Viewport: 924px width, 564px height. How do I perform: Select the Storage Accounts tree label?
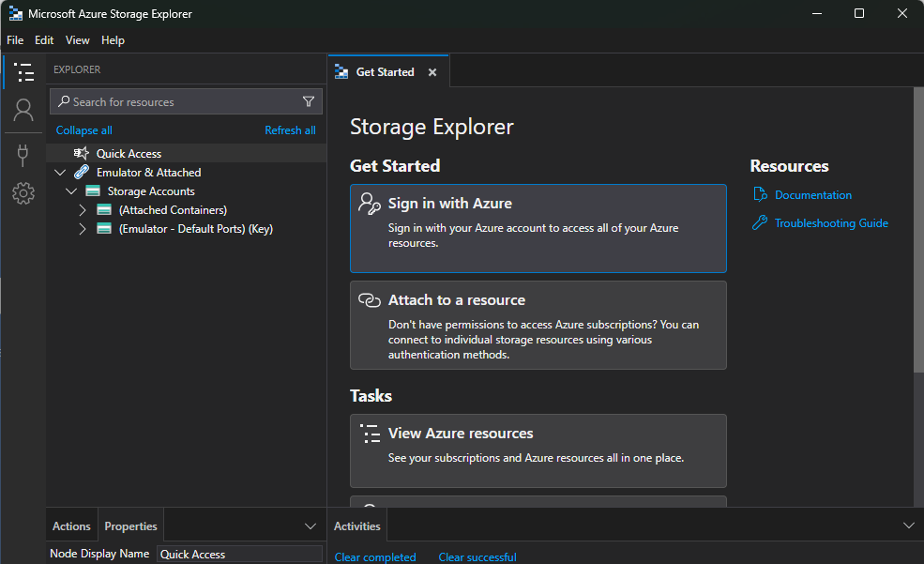tap(151, 191)
